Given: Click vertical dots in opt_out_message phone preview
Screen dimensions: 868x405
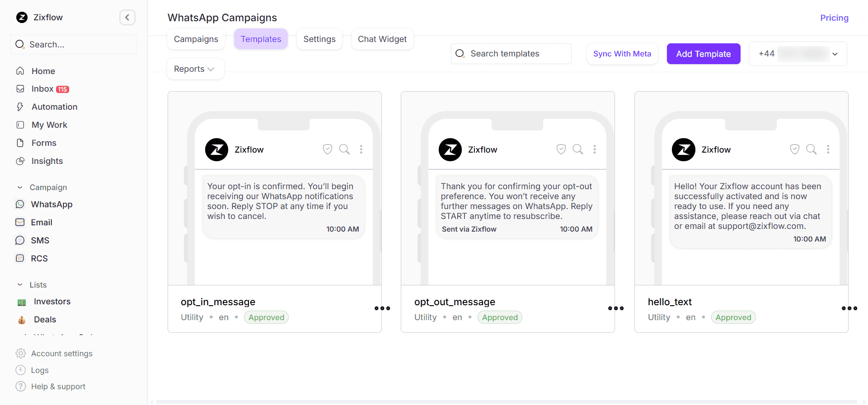Looking at the screenshot, I should point(595,149).
